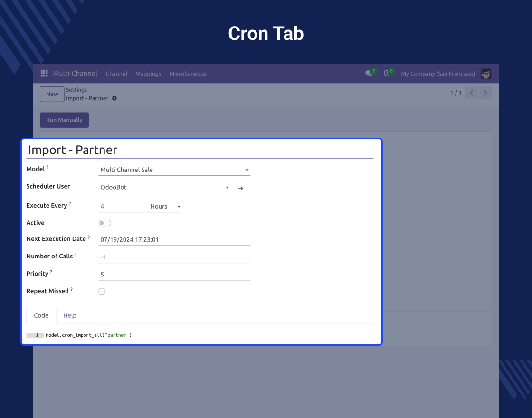Open the Hours interval unit dropdown
Viewport: 532px width, 418px height.
click(x=165, y=206)
